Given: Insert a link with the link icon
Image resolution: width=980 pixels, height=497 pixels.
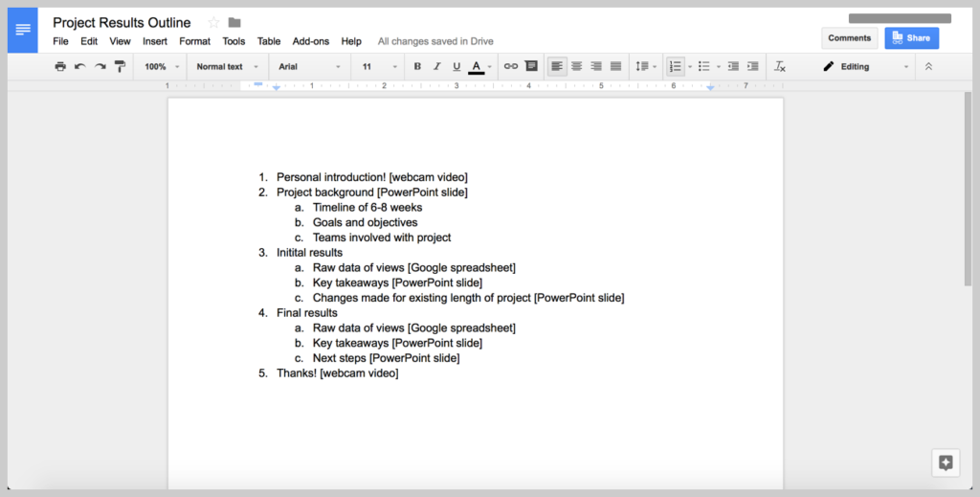Looking at the screenshot, I should click(x=511, y=66).
